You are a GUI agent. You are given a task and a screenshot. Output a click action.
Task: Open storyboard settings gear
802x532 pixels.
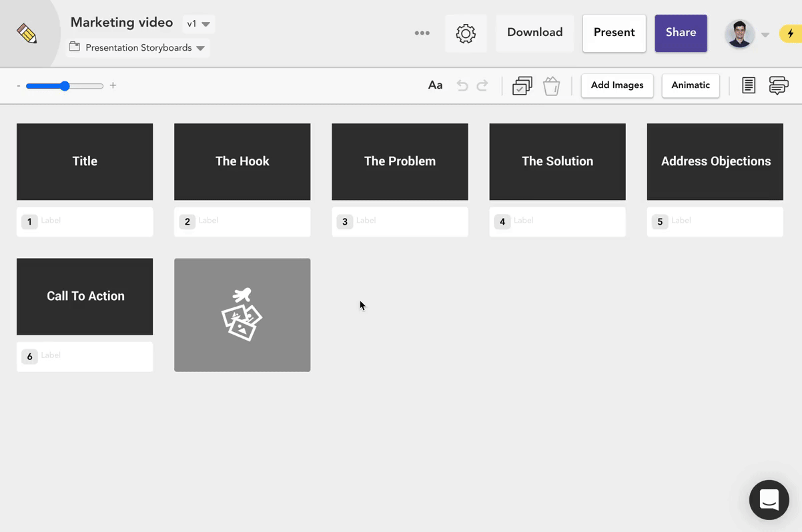[x=466, y=33]
